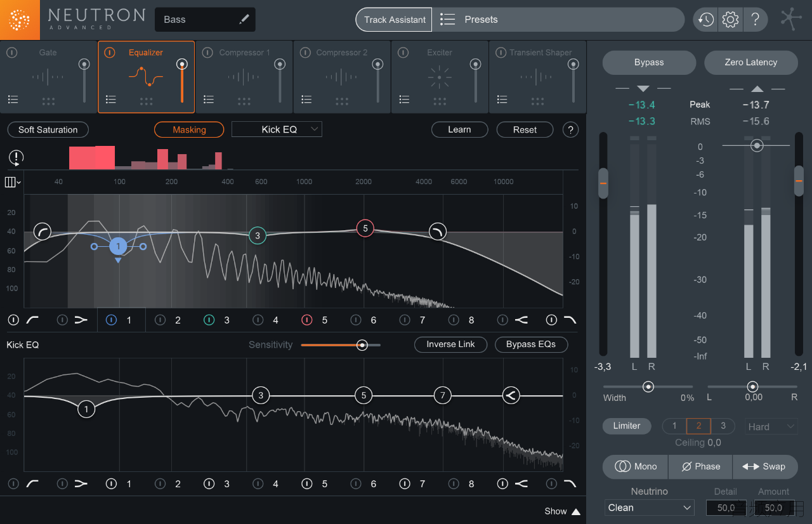This screenshot has width=812, height=524.
Task: Click the masking alert exclamation icon
Action: tap(16, 157)
